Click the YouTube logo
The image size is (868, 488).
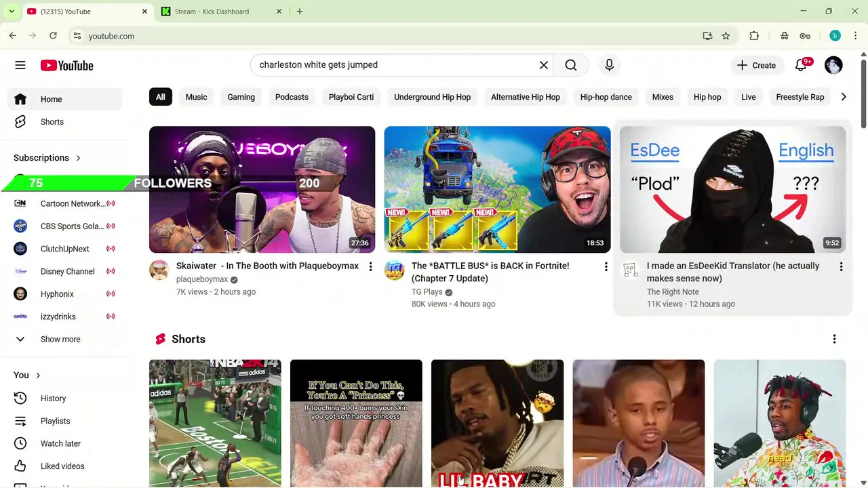click(x=66, y=66)
